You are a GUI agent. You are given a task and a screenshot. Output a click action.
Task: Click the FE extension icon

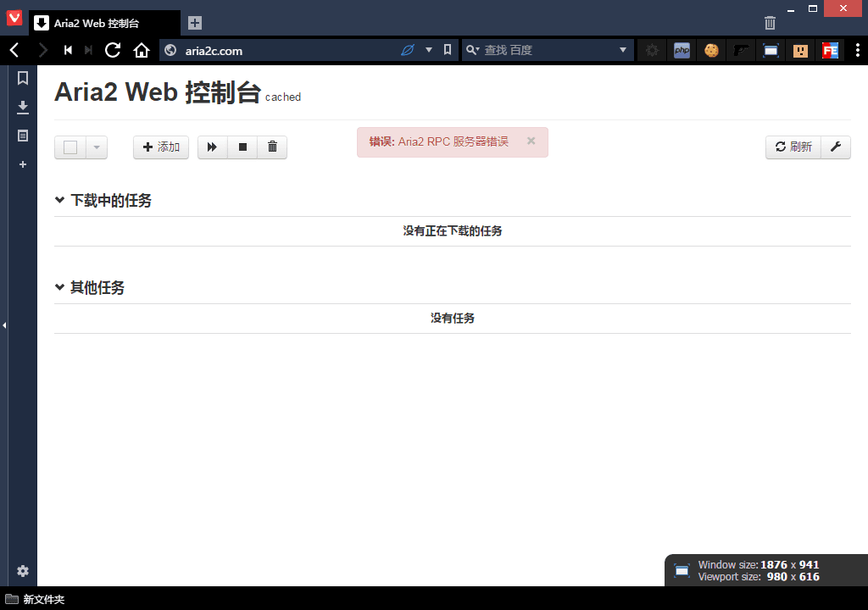830,50
